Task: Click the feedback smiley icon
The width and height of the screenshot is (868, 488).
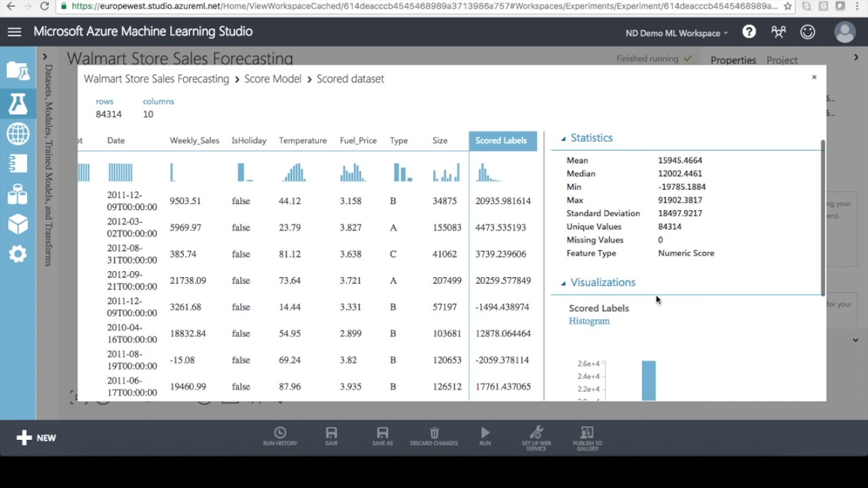Action: [808, 32]
